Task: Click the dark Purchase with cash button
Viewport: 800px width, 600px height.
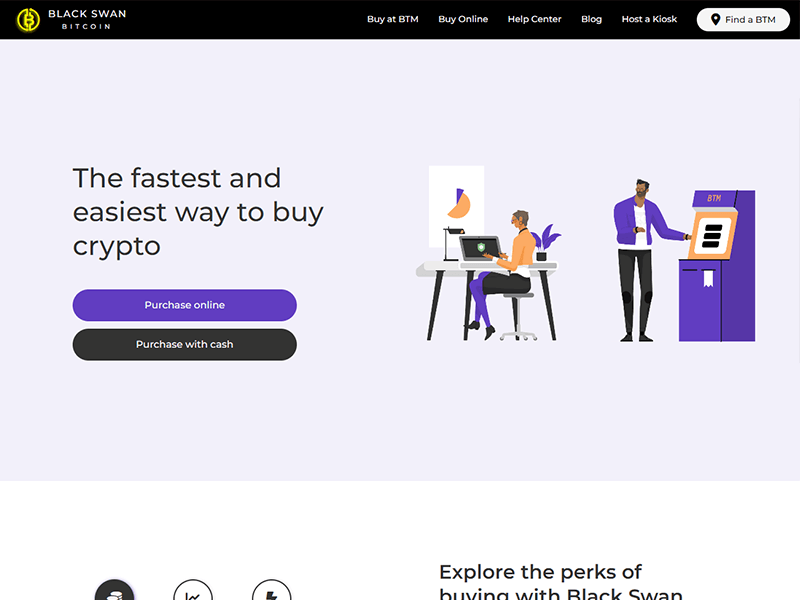Action: coord(185,344)
